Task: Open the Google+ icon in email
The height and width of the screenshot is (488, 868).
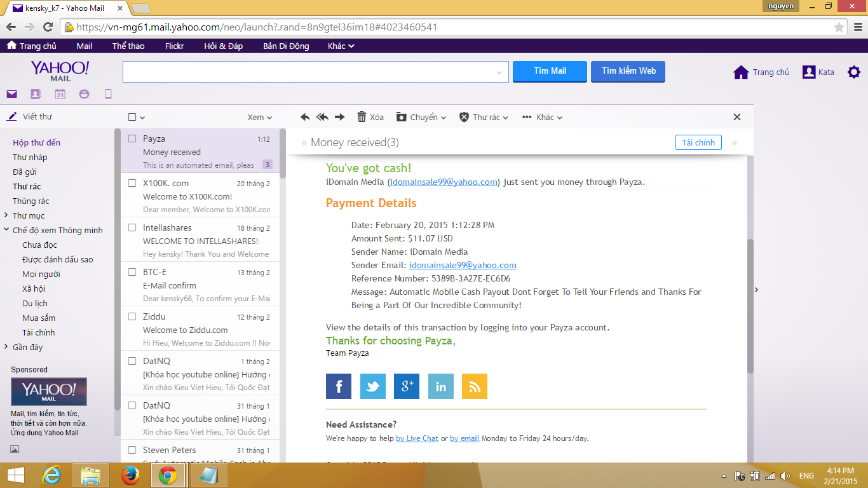Action: coord(407,386)
